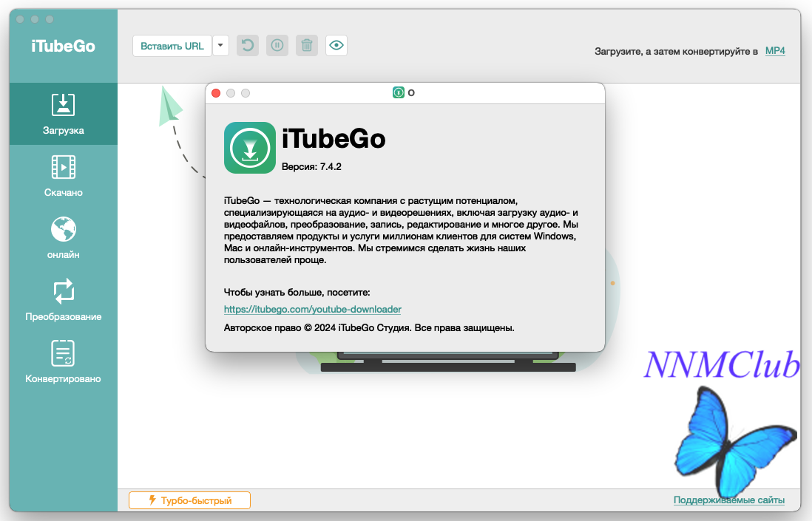Open the Загрузка download section
This screenshot has height=521, width=812.
tap(63, 114)
